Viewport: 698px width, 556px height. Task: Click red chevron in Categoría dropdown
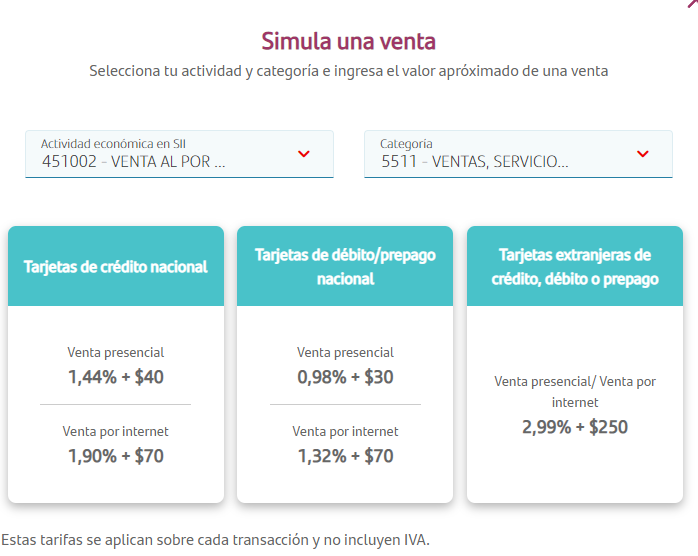(x=643, y=154)
